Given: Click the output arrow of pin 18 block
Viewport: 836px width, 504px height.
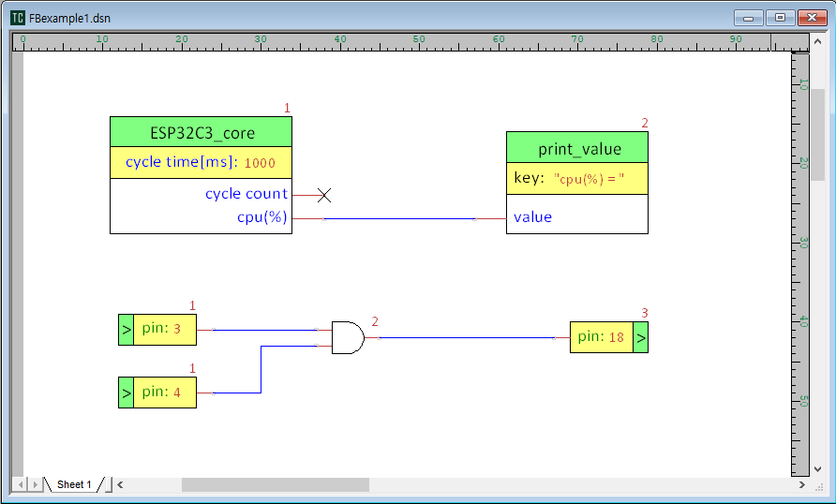Looking at the screenshot, I should [x=640, y=337].
